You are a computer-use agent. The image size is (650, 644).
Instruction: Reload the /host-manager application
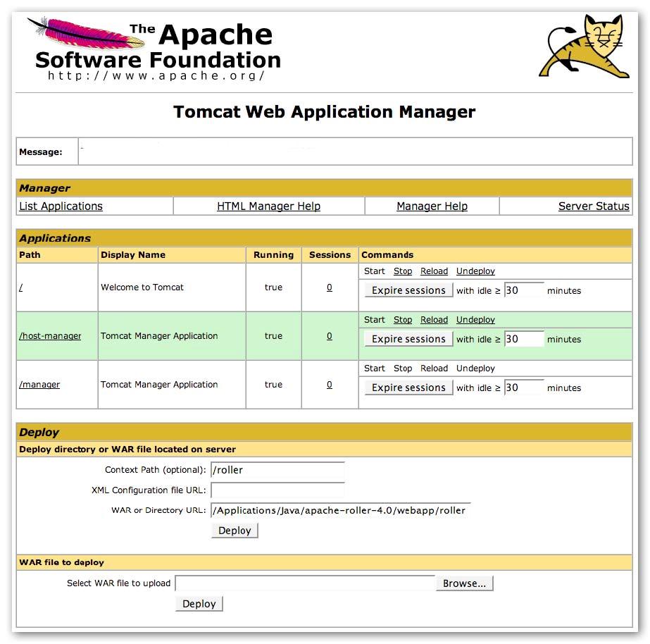(434, 320)
